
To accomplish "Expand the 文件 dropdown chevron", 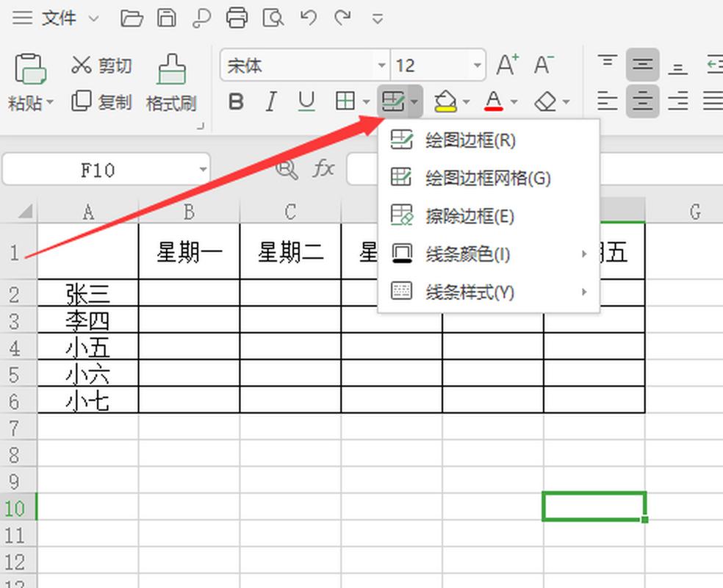I will 93,19.
